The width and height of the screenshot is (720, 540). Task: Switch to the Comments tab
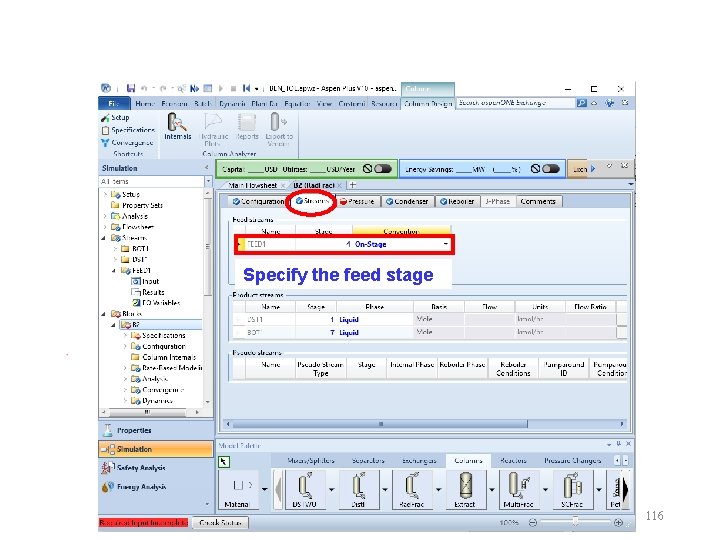tap(538, 202)
